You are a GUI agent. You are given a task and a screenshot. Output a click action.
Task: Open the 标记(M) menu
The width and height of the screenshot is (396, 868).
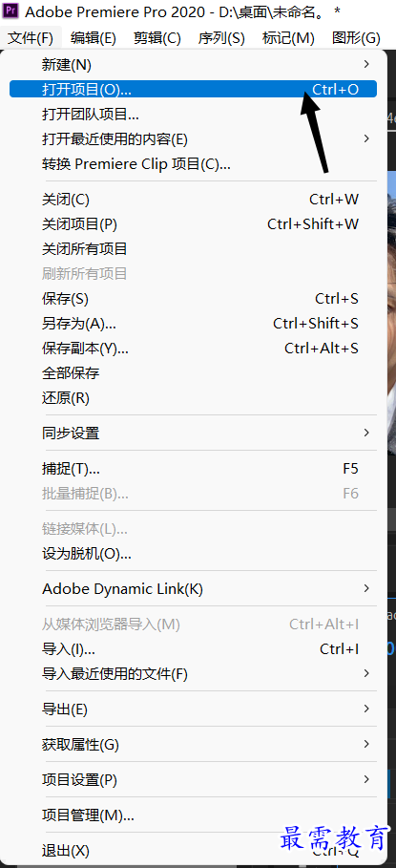point(288,38)
